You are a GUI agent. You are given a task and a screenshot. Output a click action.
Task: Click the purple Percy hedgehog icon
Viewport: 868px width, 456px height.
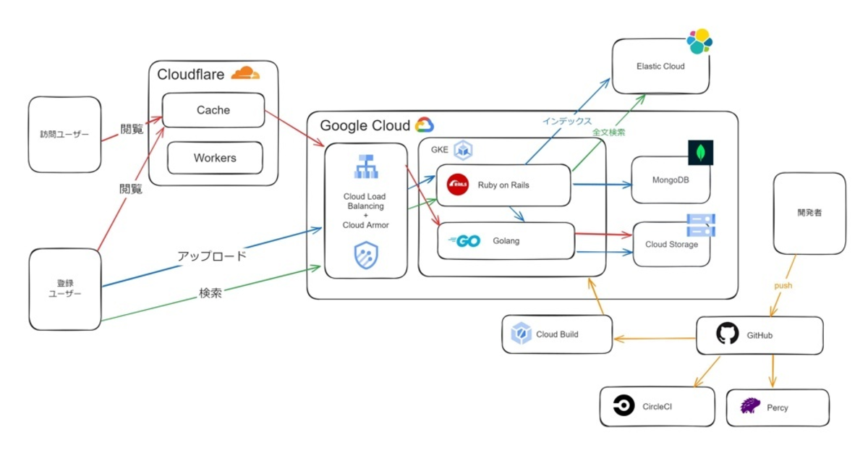749,407
